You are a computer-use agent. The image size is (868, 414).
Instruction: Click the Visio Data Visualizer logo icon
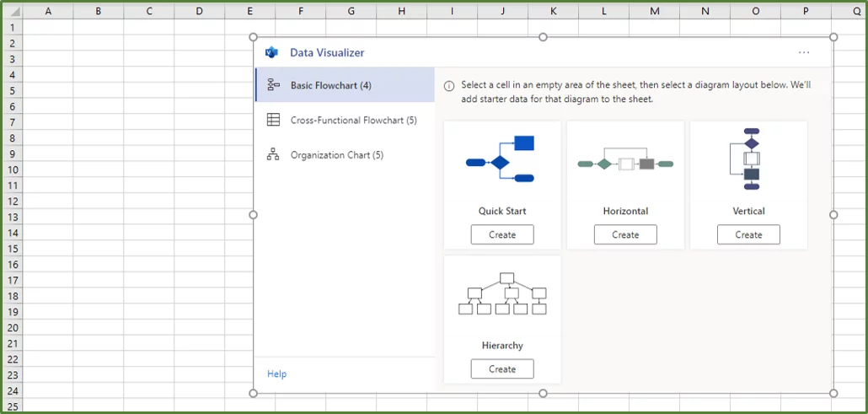(x=271, y=52)
